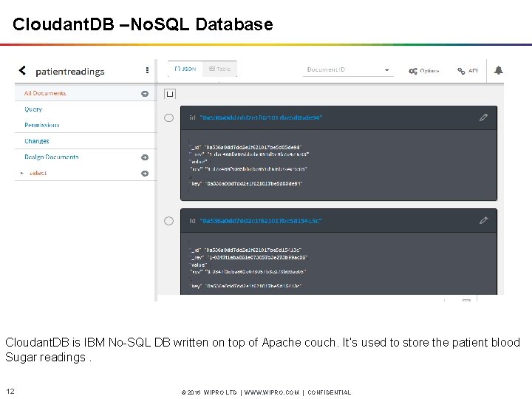Image resolution: width=532 pixels, height=399 pixels.
Task: Open the Changes sidebar item
Action: tap(37, 141)
